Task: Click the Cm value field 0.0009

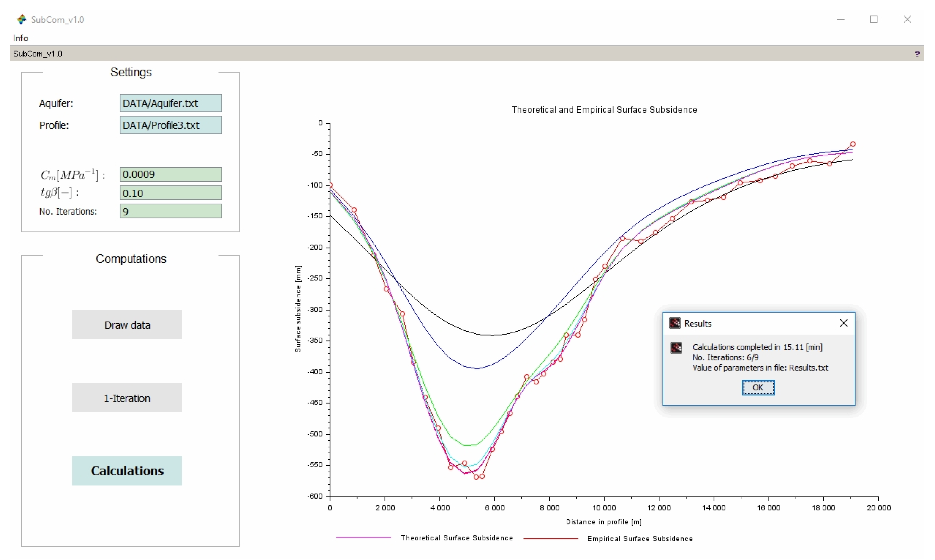Action: [171, 174]
